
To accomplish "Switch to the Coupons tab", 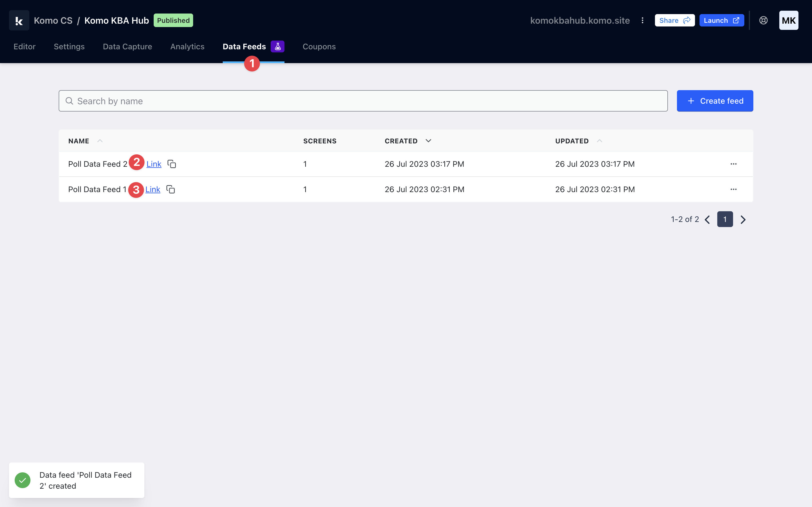I will (319, 46).
